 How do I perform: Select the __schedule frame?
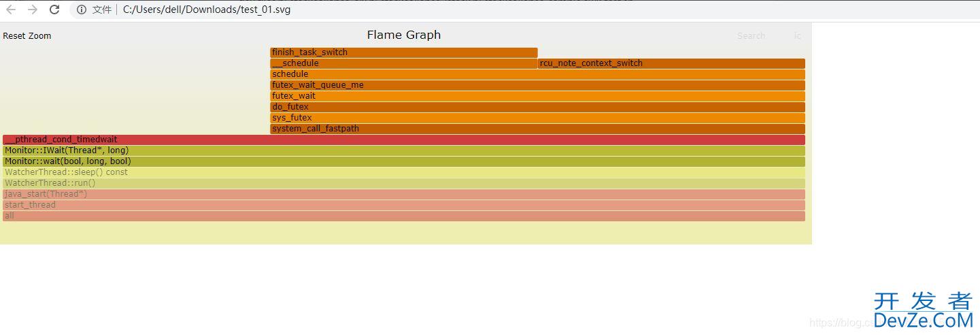point(403,63)
